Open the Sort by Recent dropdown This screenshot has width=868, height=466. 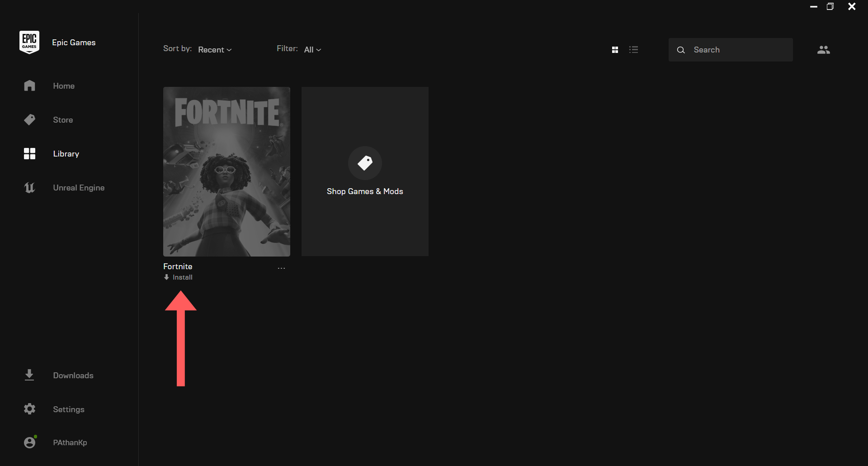(215, 49)
